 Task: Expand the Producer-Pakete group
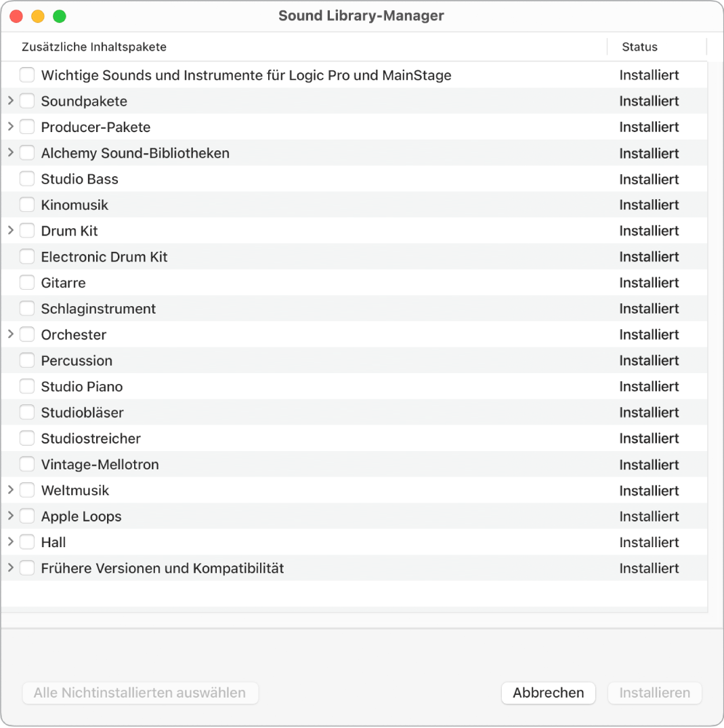coord(11,127)
